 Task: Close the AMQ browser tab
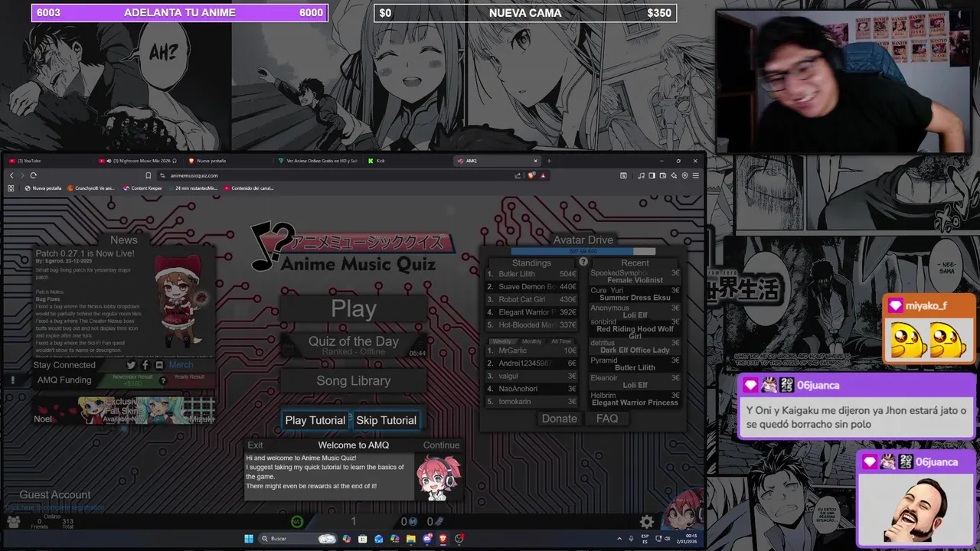point(536,161)
